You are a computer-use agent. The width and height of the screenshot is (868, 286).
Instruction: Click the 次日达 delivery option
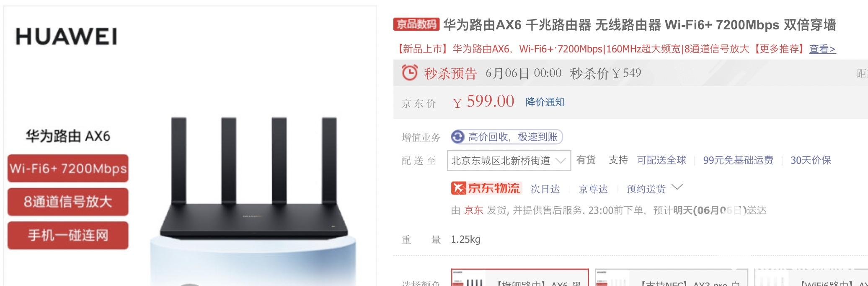point(545,189)
